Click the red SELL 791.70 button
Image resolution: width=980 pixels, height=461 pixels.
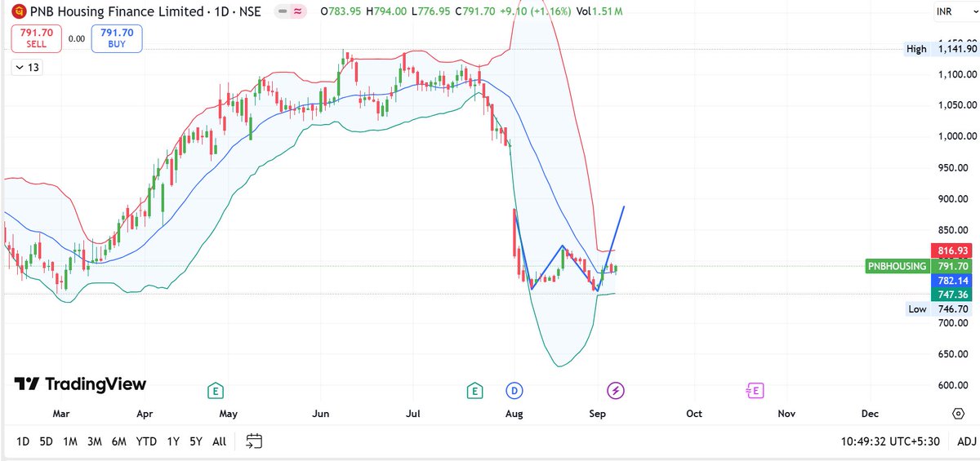(35, 38)
